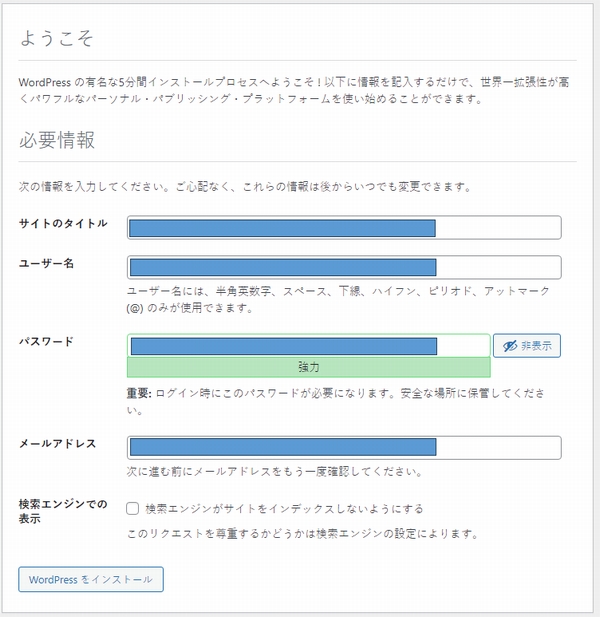Tick the search engine no-index checkbox
The image size is (600, 617).
[x=133, y=508]
